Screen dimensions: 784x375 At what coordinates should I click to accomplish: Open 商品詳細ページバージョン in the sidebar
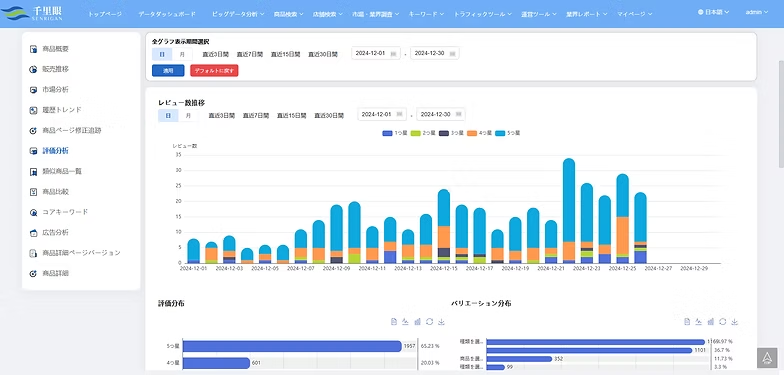coord(75,253)
